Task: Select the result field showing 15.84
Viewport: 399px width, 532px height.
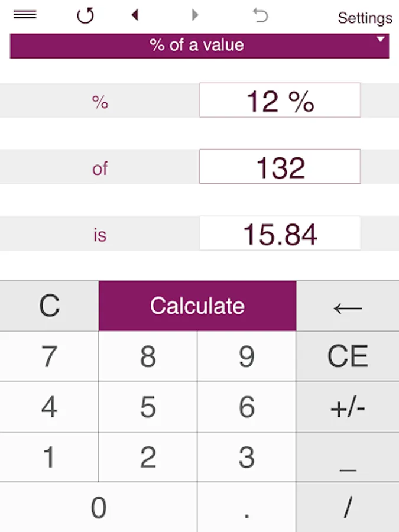Action: click(x=280, y=233)
